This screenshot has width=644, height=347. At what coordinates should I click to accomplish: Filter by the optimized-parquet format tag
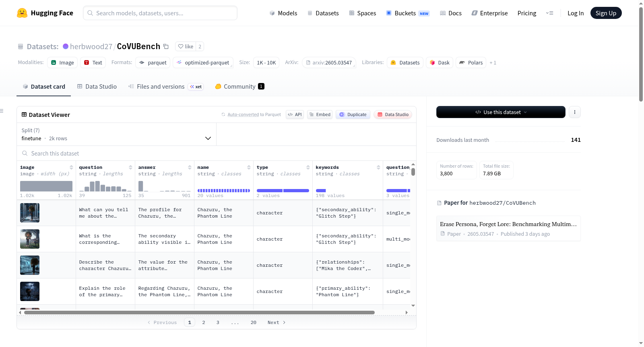pyautogui.click(x=203, y=62)
